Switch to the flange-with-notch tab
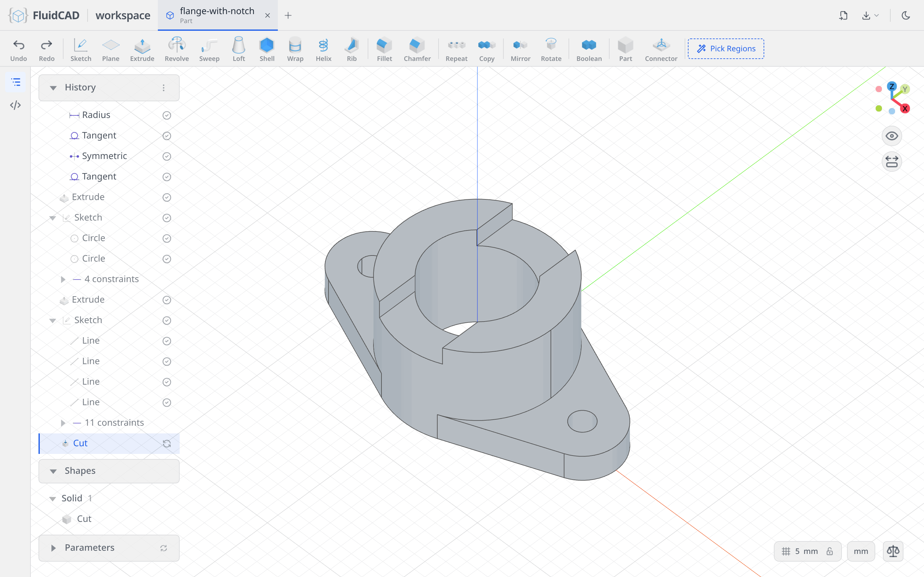Viewport: 924px width, 577px height. click(x=218, y=15)
